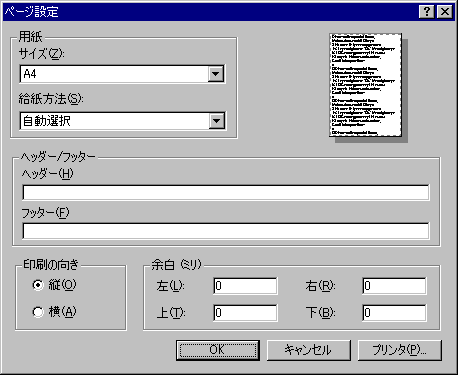Close the ページ設定 dialog
Screen dimensions: 458x375
pos(445,12)
